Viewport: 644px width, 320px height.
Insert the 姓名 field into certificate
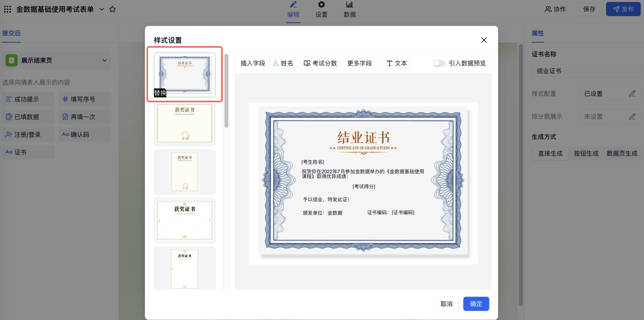283,63
